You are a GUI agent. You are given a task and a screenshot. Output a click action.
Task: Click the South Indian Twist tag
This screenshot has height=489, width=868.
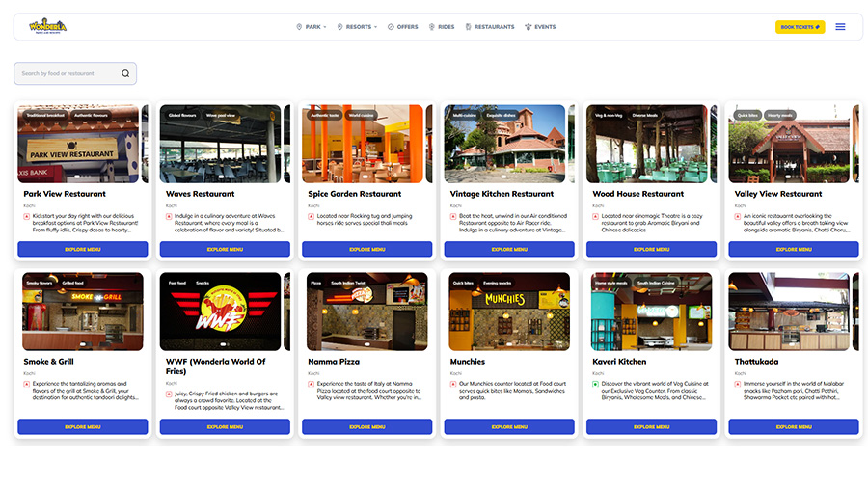tap(348, 283)
